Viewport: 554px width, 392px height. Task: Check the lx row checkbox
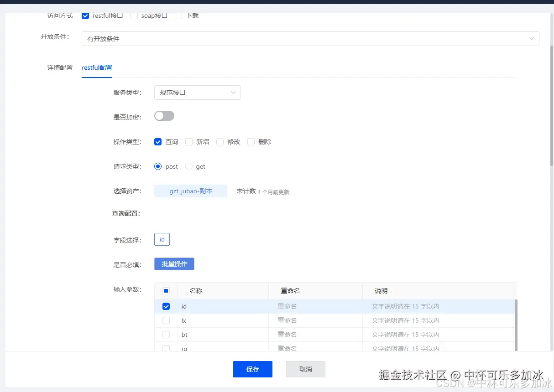(166, 320)
